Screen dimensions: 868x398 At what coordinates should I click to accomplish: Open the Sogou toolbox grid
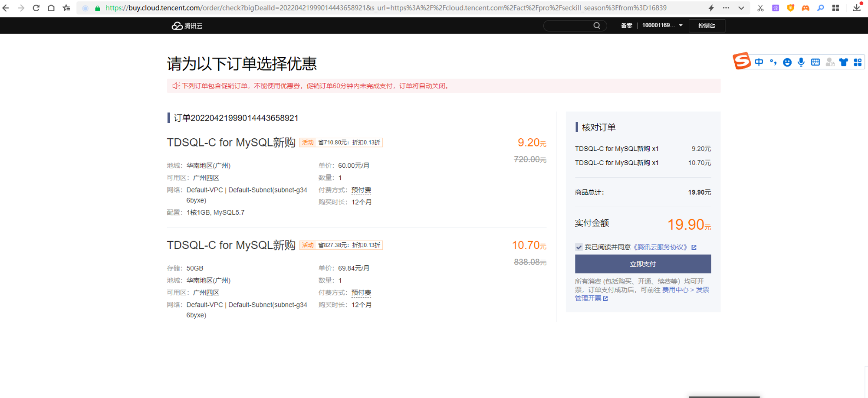[x=858, y=62]
